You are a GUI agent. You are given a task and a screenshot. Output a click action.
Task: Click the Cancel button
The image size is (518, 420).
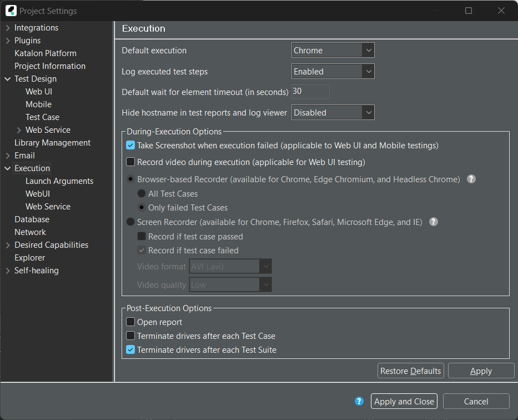pyautogui.click(x=476, y=401)
